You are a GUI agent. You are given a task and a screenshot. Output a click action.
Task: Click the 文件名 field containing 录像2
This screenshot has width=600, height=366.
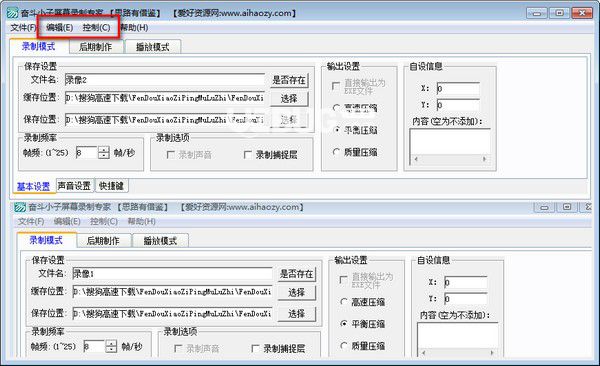click(x=165, y=80)
